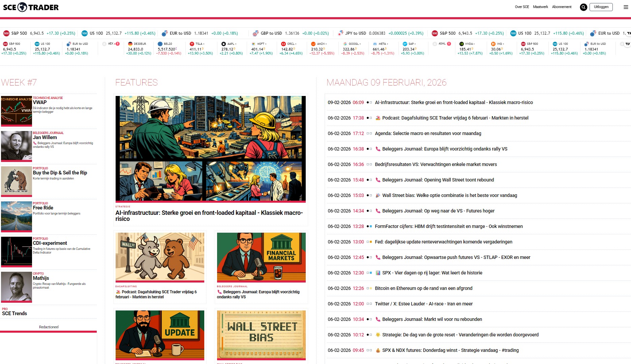The image size is (631, 364).
Task: Click the Uitloggen button
Action: (x=601, y=7)
